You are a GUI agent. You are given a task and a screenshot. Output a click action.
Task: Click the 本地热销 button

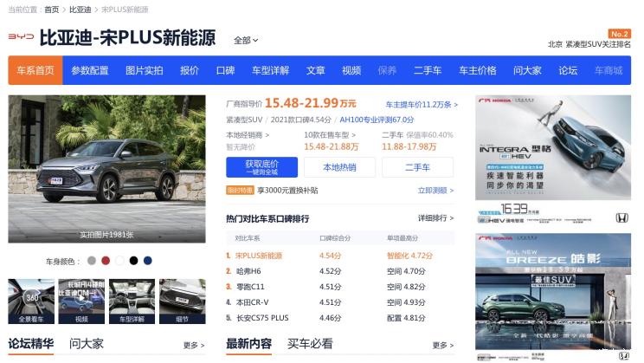coord(339,167)
